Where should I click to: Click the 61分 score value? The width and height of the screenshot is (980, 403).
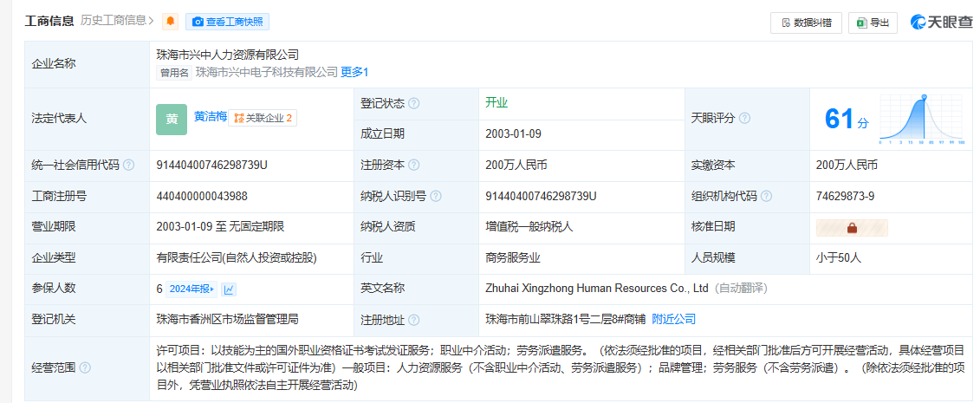click(847, 119)
